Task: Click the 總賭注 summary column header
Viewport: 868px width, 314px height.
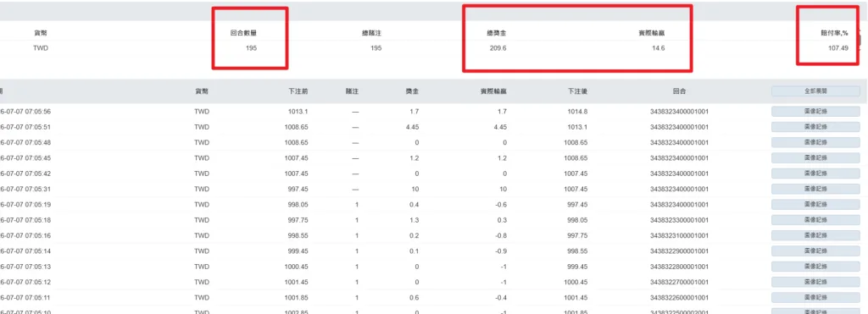Action: tap(371, 33)
